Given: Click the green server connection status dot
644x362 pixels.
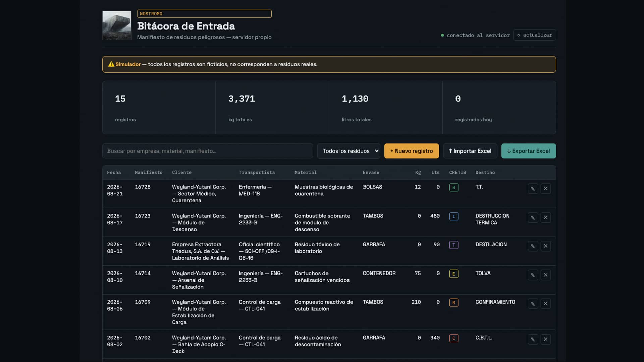Looking at the screenshot, I should (442, 35).
